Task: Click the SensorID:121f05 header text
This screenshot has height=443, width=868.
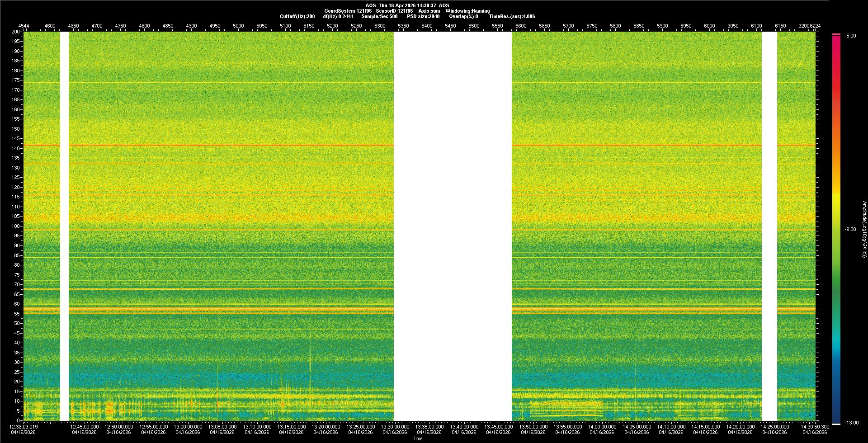Action: pyautogui.click(x=394, y=11)
